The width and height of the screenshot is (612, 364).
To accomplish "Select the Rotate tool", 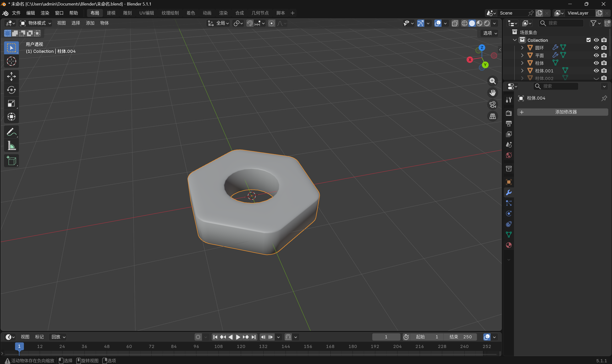I will click(x=11, y=90).
